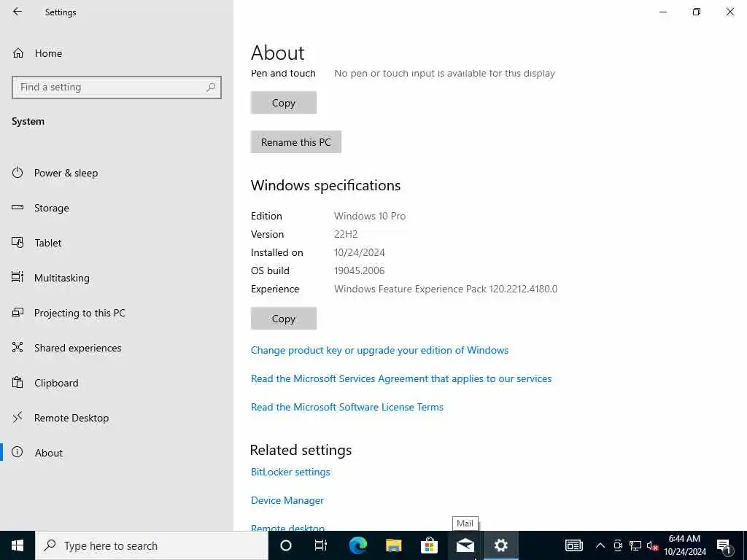This screenshot has height=560, width=747.
Task: Go back using the Settings back arrow
Action: (18, 12)
